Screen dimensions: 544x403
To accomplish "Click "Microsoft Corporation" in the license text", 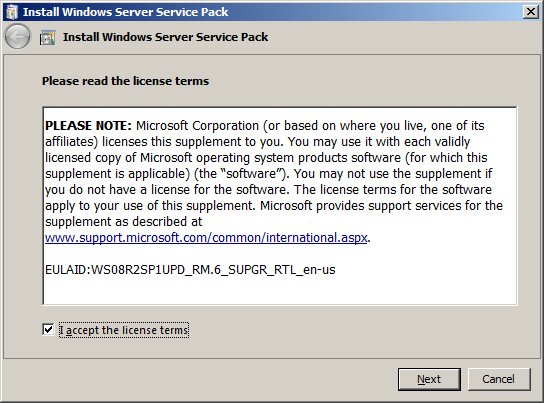I will coord(197,126).
